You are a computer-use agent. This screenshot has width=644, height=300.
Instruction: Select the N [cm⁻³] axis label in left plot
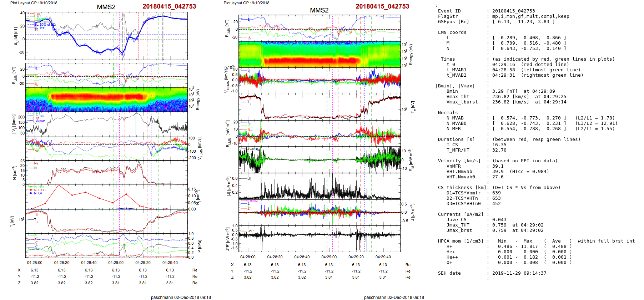[x=14, y=173]
